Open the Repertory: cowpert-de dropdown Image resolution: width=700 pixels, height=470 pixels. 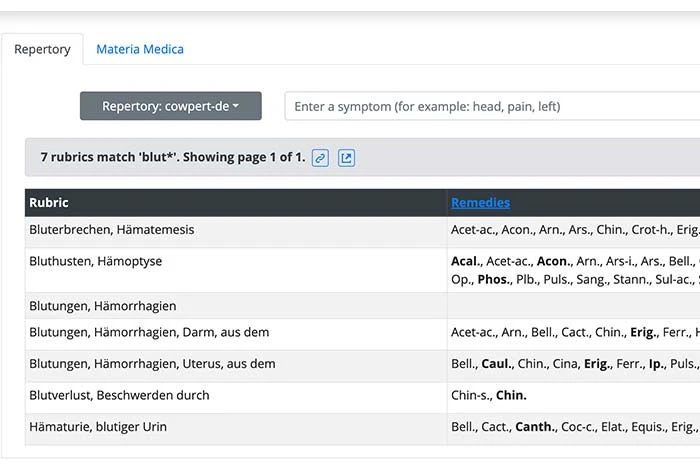click(x=171, y=106)
